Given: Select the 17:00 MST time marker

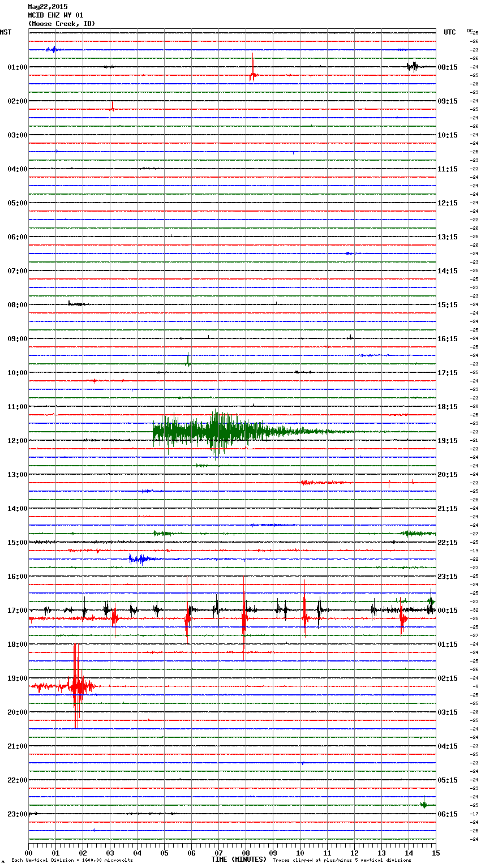Looking at the screenshot, I should (17, 611).
